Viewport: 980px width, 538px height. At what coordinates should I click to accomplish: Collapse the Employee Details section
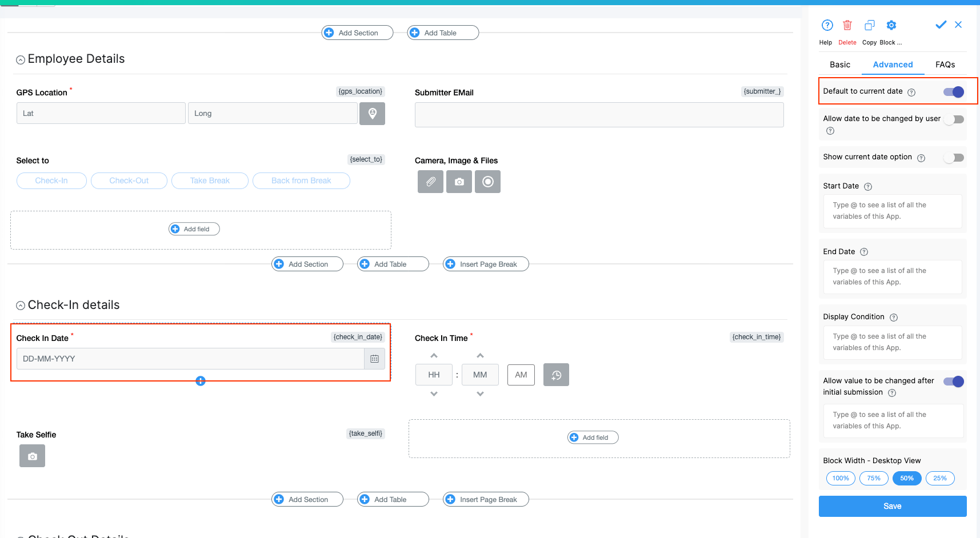point(21,59)
